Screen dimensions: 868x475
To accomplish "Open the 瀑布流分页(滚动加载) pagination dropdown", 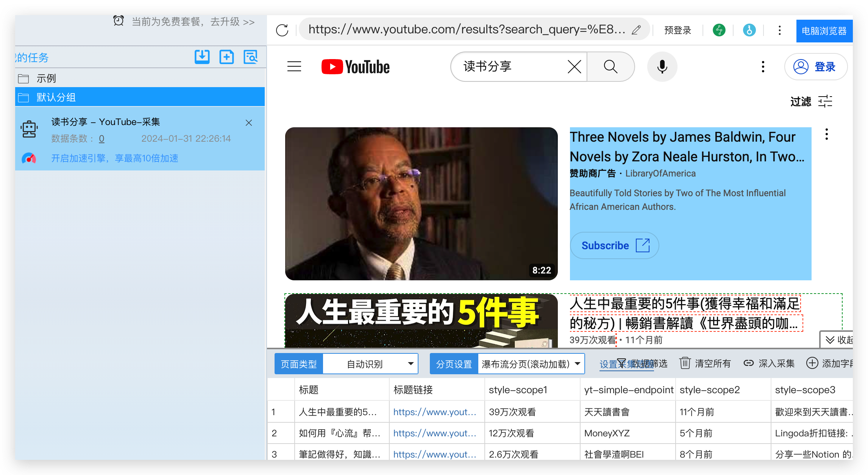I will [x=531, y=364].
